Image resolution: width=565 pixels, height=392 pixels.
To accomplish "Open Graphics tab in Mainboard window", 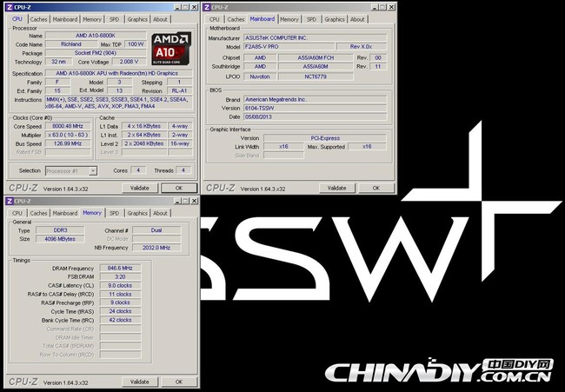I will click(335, 19).
